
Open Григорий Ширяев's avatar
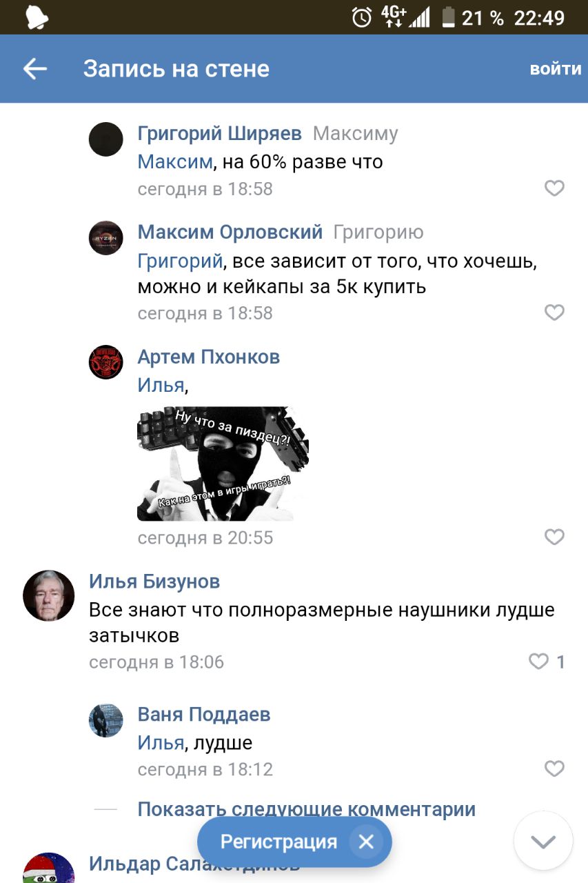coord(106,139)
